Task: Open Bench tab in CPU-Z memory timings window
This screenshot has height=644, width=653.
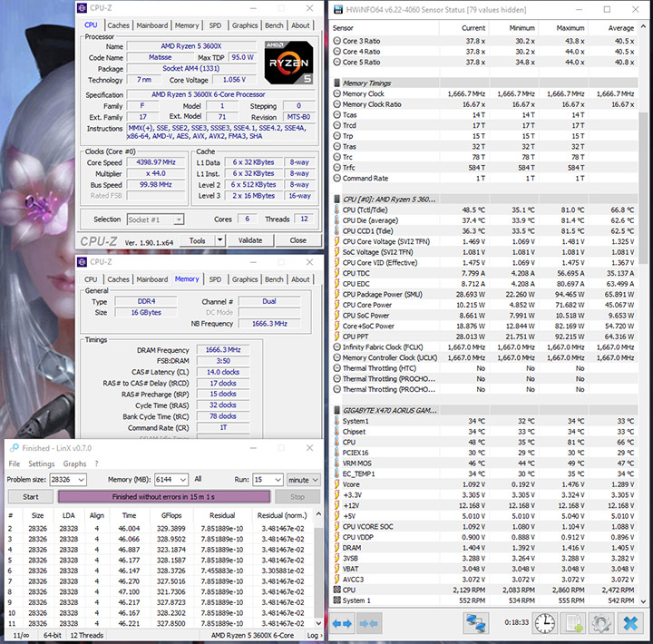Action: (274, 279)
